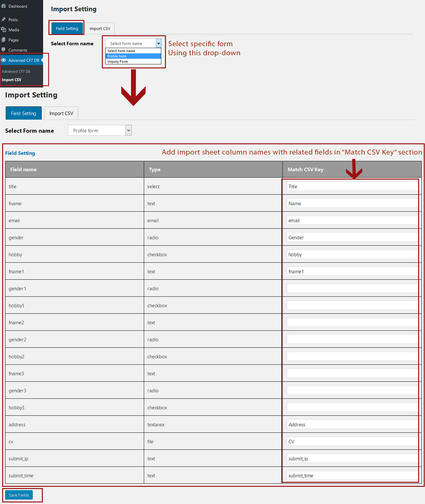Viewport: 425px width, 504px height.
Task: Click the Comments bubble icon
Action: coord(3,50)
